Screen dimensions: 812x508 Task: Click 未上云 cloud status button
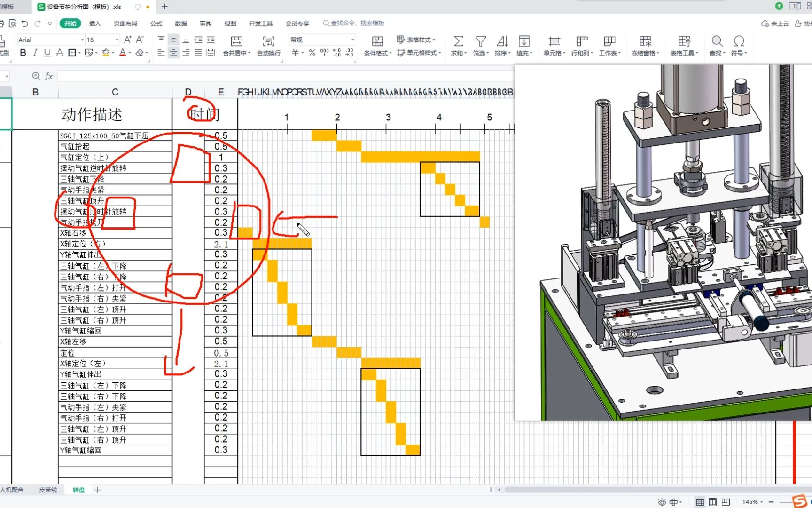coord(775,24)
